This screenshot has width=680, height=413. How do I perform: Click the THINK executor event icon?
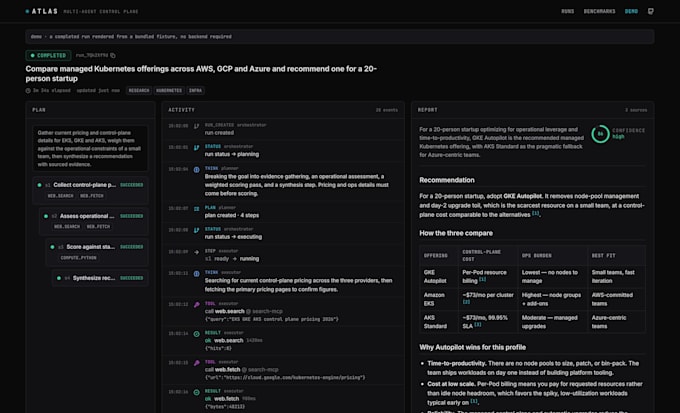(x=196, y=274)
